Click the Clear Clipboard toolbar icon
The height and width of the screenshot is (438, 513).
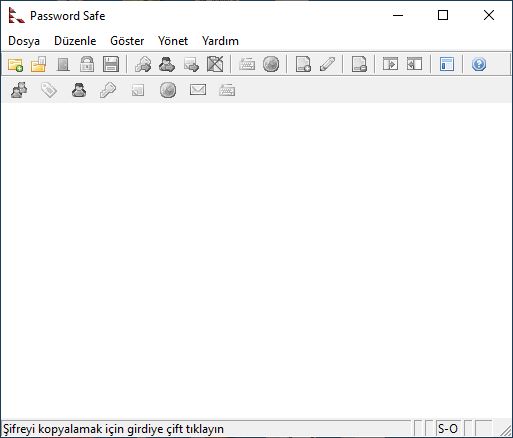(x=215, y=64)
